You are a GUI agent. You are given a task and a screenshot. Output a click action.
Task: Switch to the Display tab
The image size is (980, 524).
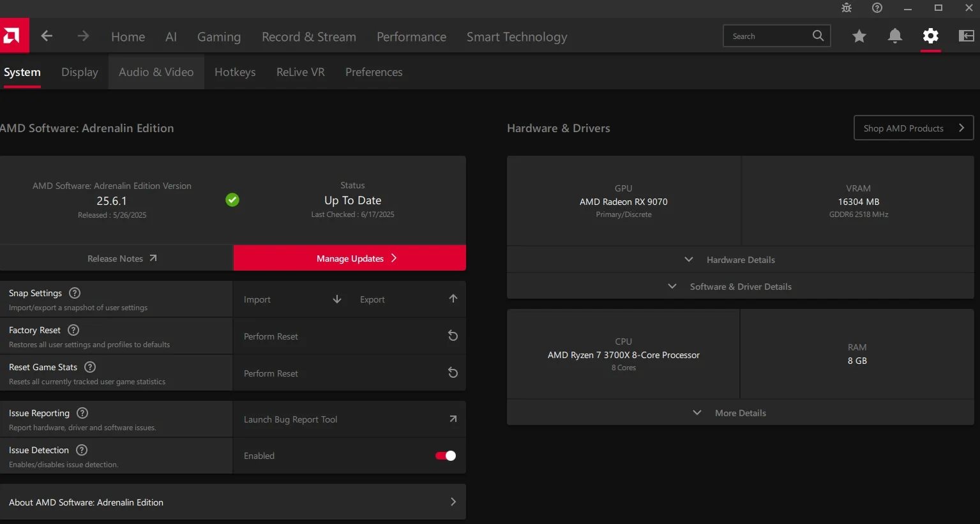coord(80,72)
